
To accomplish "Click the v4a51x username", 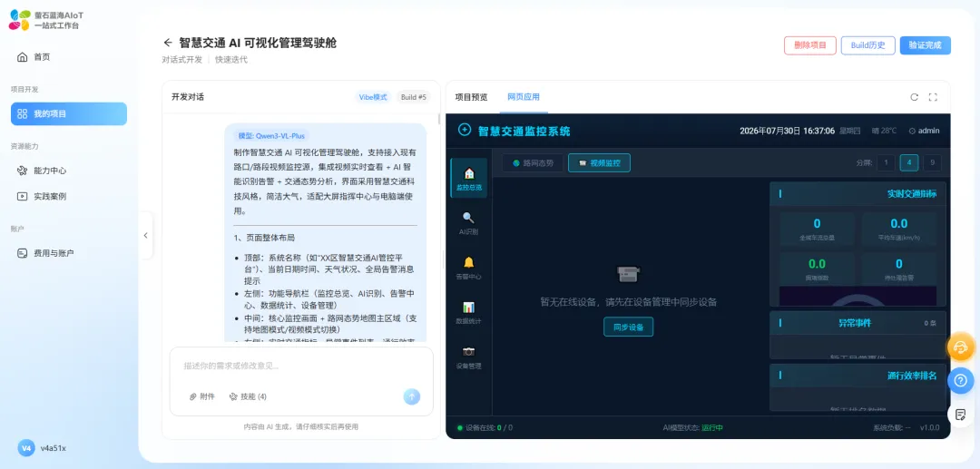I will pyautogui.click(x=54, y=448).
